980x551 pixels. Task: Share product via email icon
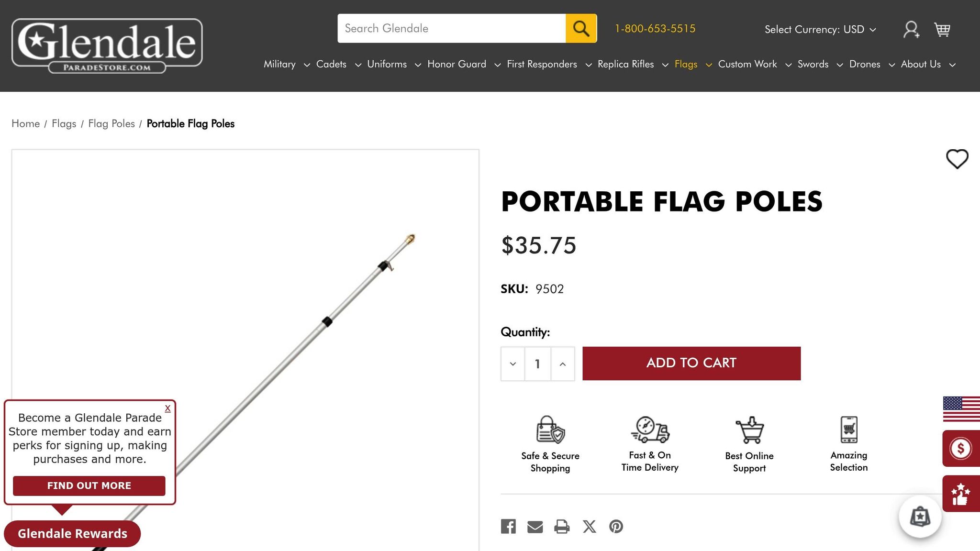(x=535, y=527)
